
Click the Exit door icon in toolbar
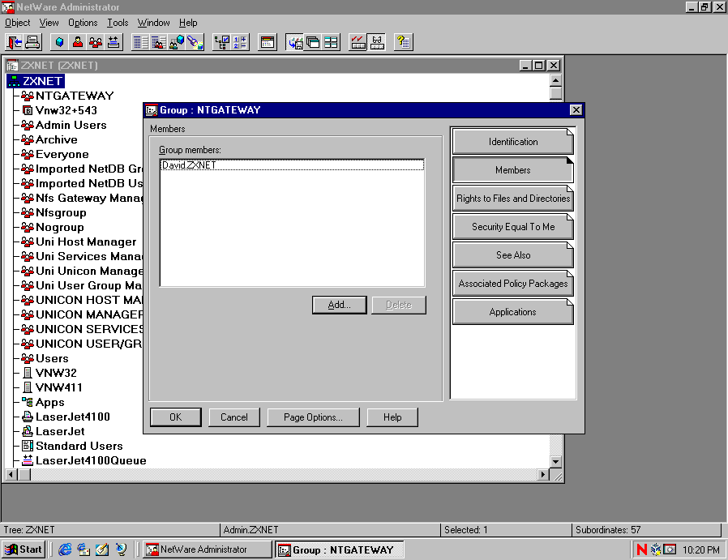tap(14, 42)
